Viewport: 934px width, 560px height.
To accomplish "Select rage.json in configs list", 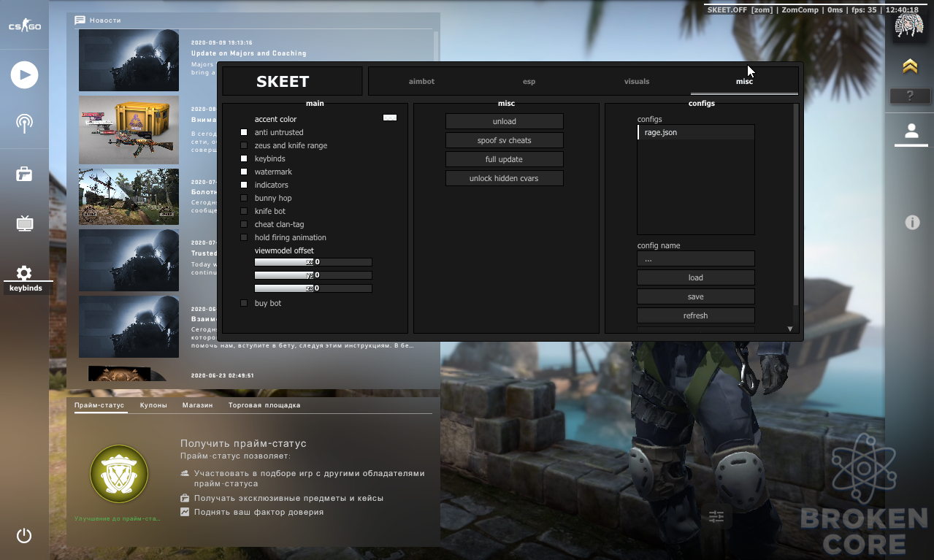I will tap(696, 132).
